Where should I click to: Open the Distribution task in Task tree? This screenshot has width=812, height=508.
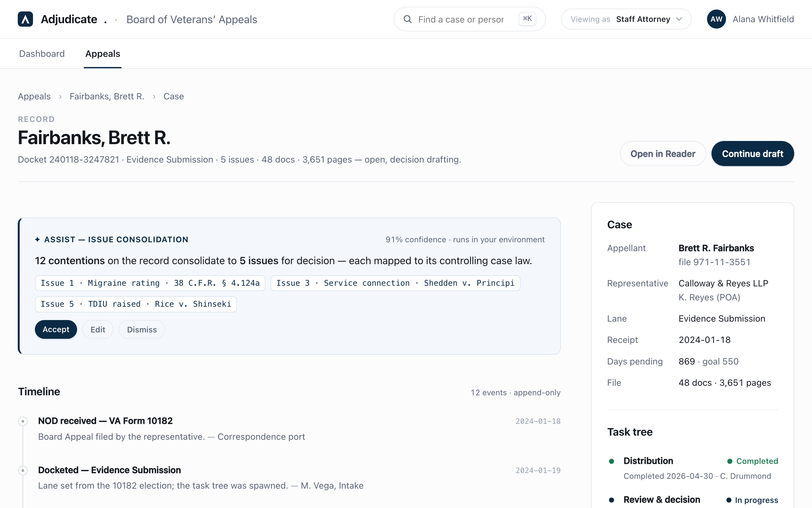648,461
